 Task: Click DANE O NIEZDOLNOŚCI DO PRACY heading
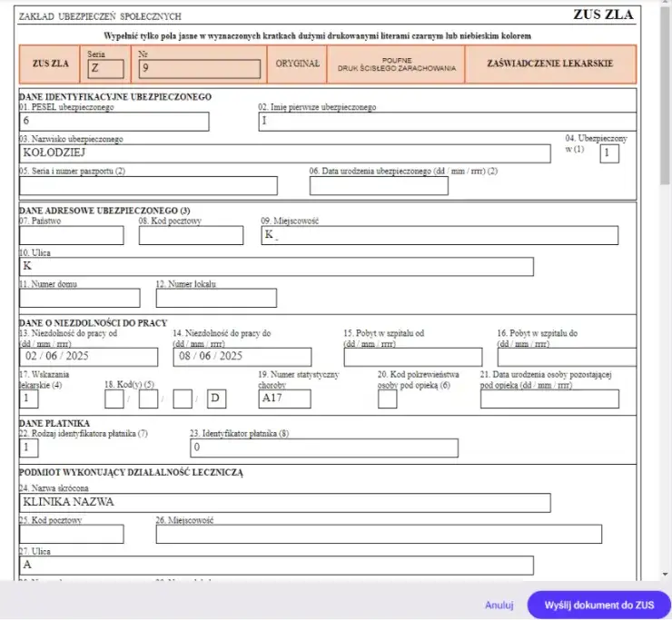point(93,323)
